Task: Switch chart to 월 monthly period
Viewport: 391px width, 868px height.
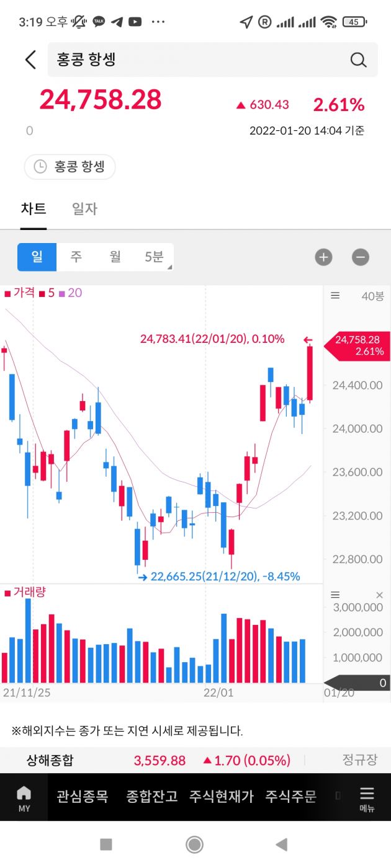Action: pyautogui.click(x=115, y=257)
